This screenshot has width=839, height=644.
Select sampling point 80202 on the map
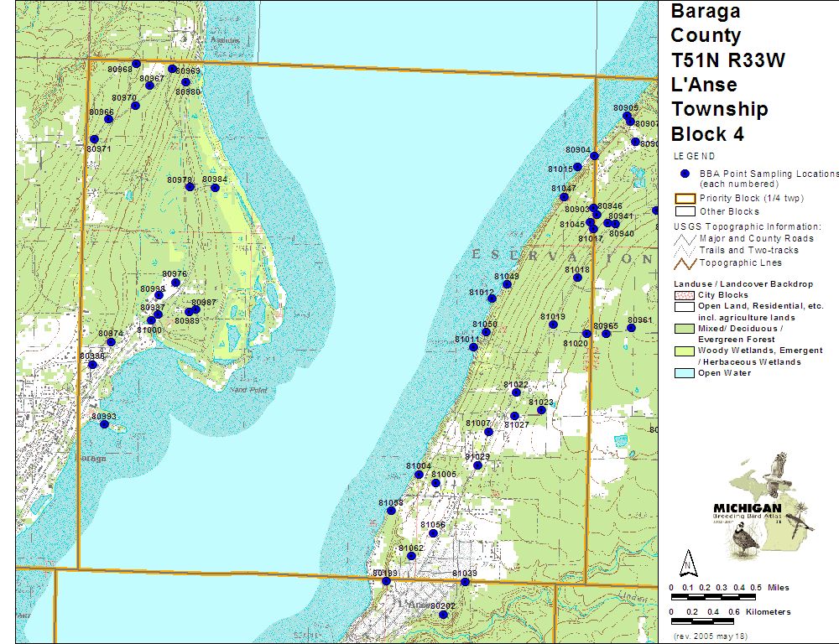443,615
